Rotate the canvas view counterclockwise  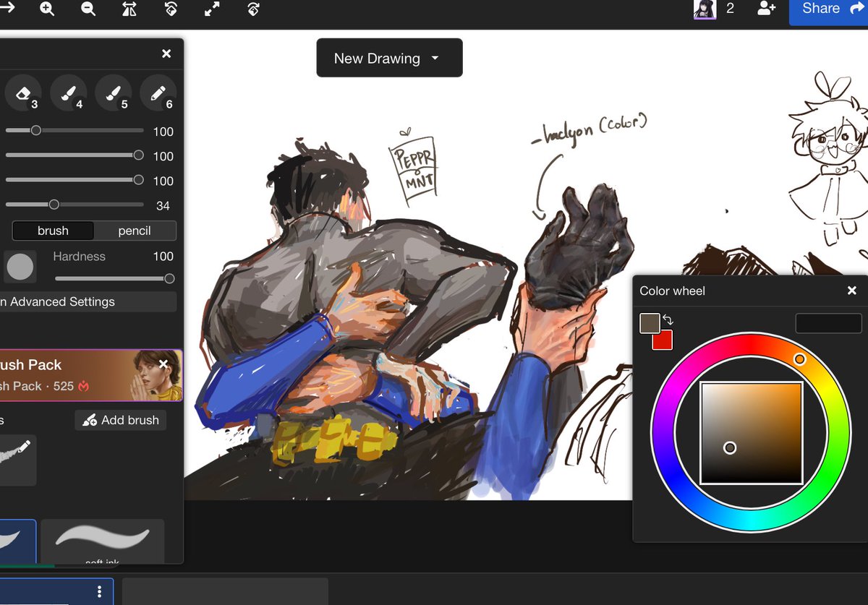click(x=171, y=9)
